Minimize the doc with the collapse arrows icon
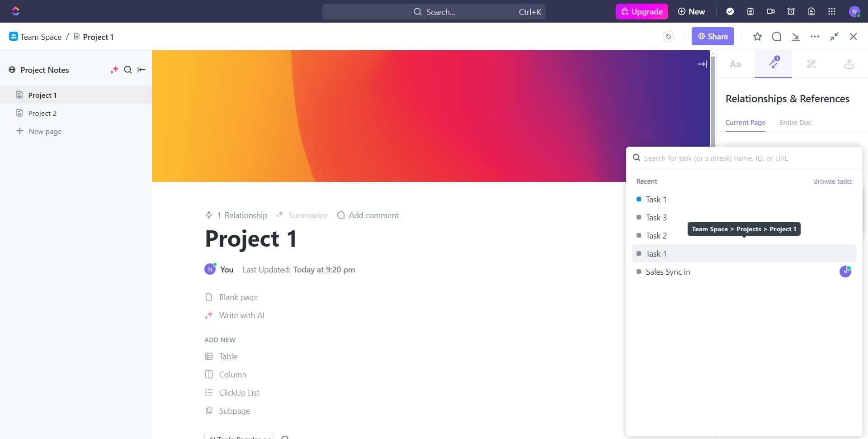868x439 pixels. (834, 37)
